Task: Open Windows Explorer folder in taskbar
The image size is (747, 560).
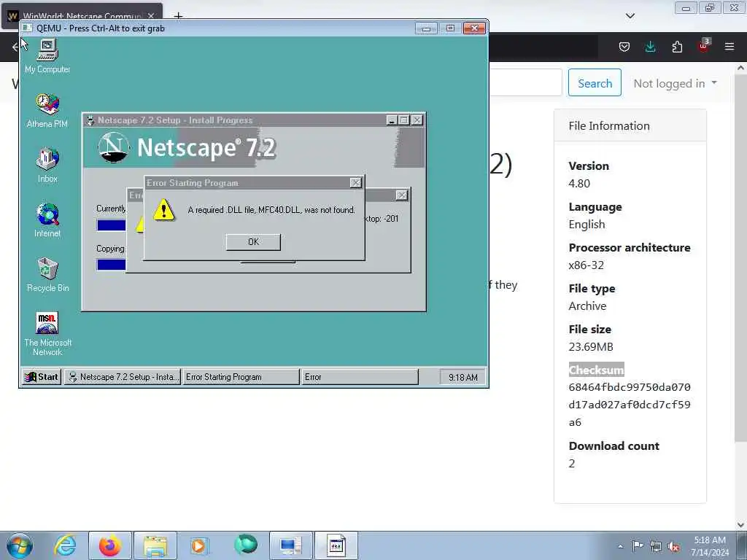Action: (155, 545)
